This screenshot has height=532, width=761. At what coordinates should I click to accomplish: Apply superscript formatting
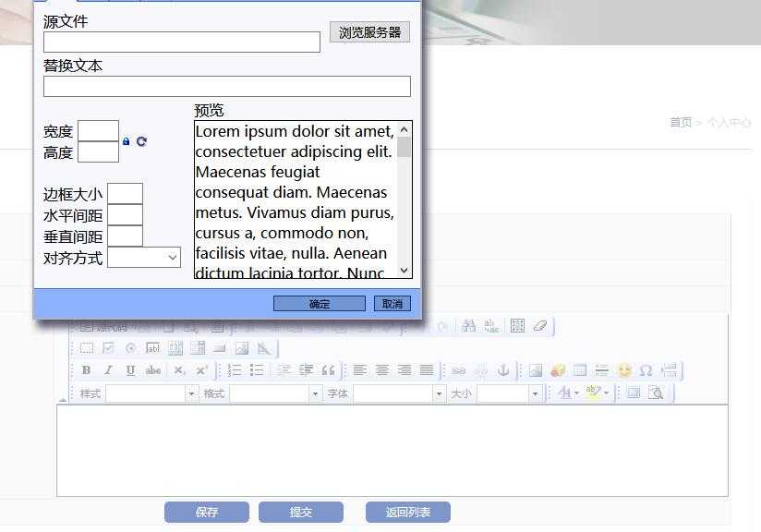click(x=201, y=370)
